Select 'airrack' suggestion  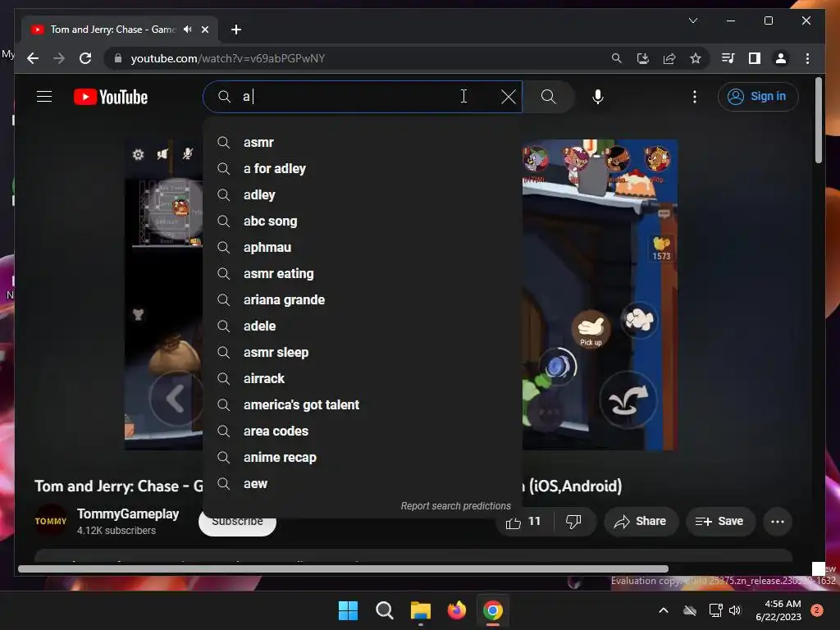click(x=362, y=379)
